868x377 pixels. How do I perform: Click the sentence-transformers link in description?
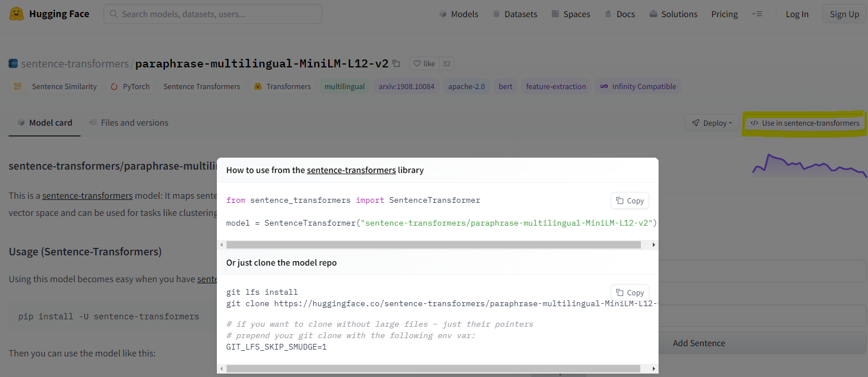pyautogui.click(x=87, y=195)
